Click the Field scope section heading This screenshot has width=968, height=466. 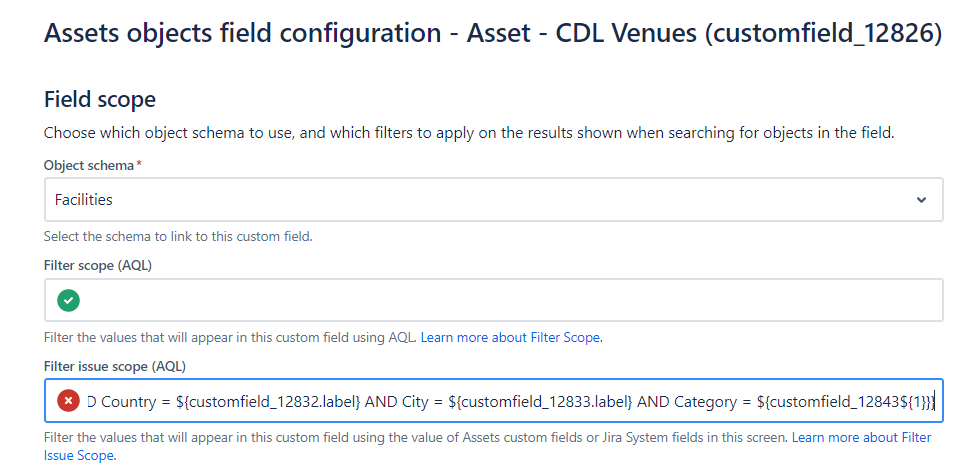tap(100, 99)
